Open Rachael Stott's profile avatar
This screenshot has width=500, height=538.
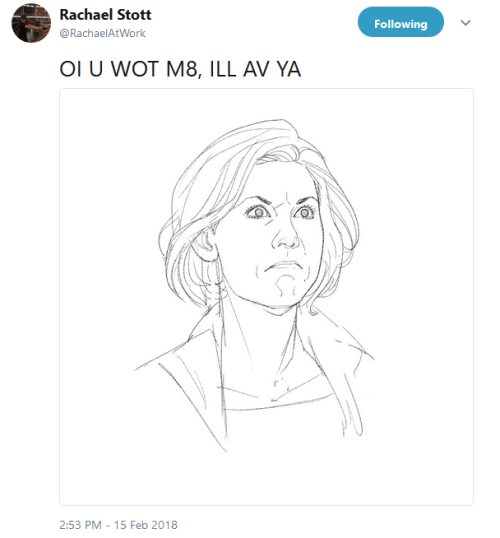coord(31,23)
